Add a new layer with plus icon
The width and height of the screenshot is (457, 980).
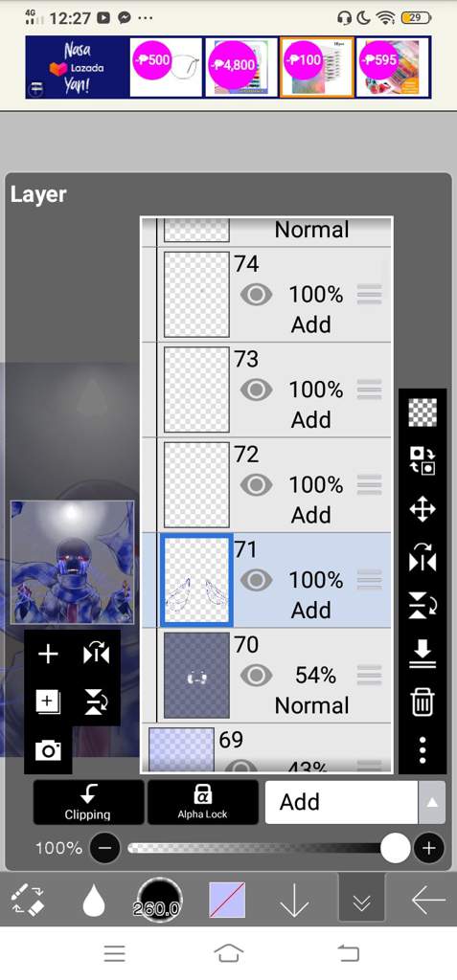[x=48, y=655]
